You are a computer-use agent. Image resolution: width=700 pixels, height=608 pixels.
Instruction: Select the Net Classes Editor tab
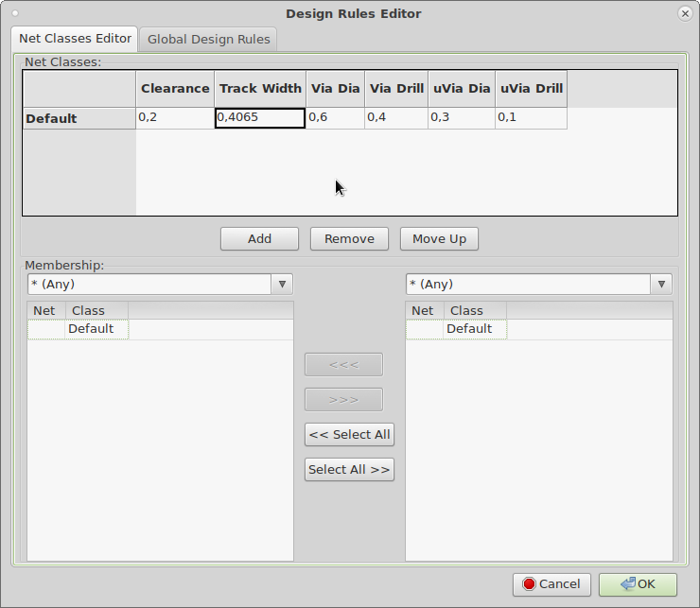(x=75, y=39)
